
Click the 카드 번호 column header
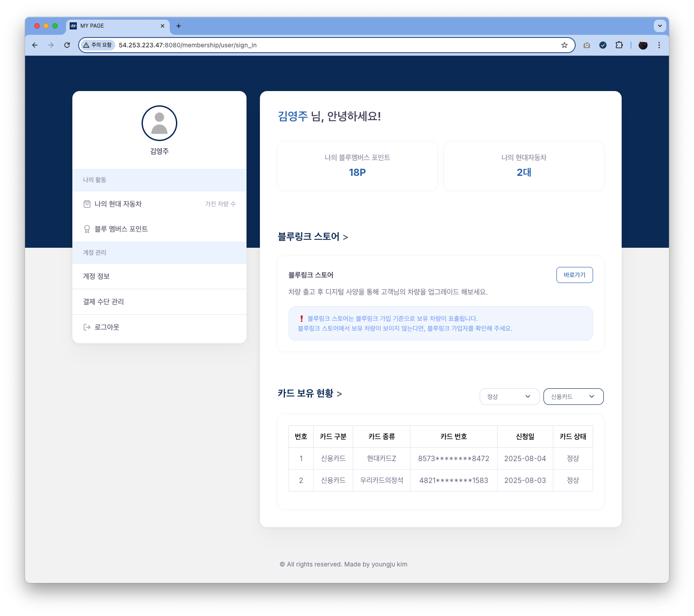tap(454, 437)
